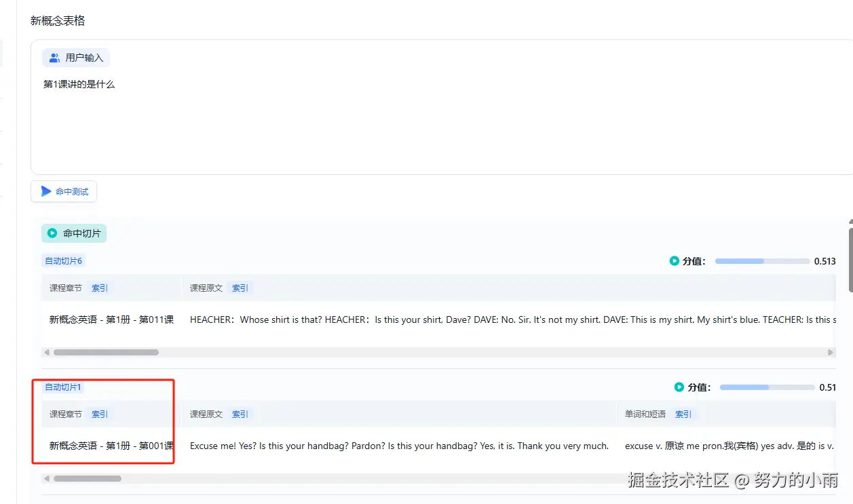Click the play arrow icon in 命中测试
Screen dimensions: 853x504
click(46, 191)
